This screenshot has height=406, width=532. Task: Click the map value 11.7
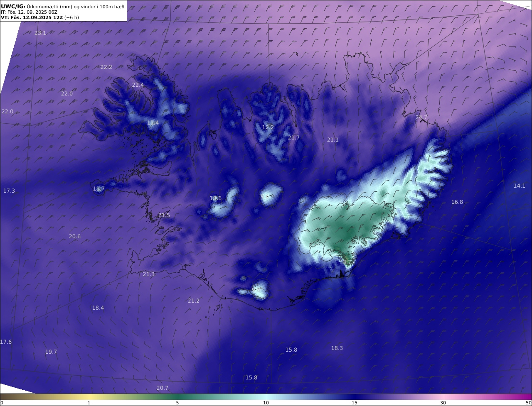99,189
